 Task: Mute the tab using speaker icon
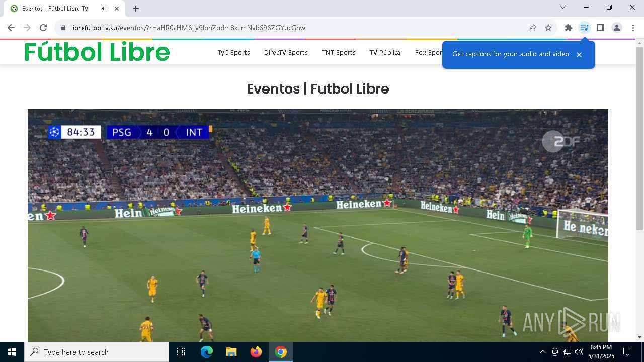pos(104,9)
